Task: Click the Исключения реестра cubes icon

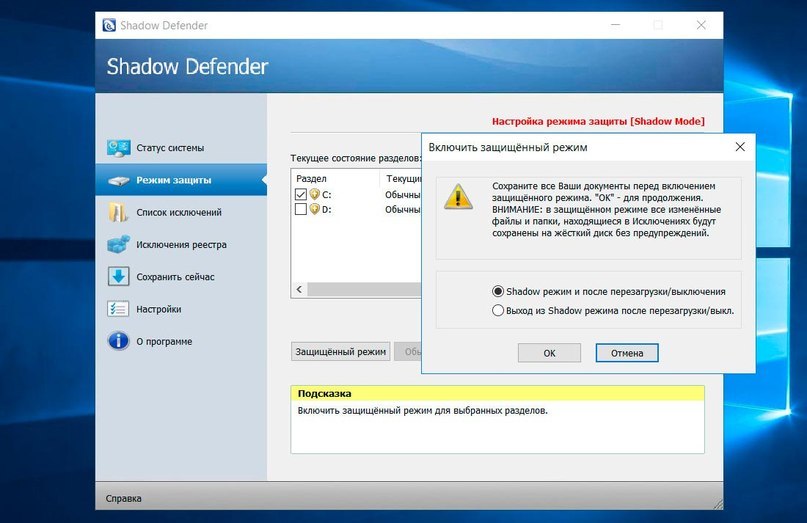Action: (118, 244)
